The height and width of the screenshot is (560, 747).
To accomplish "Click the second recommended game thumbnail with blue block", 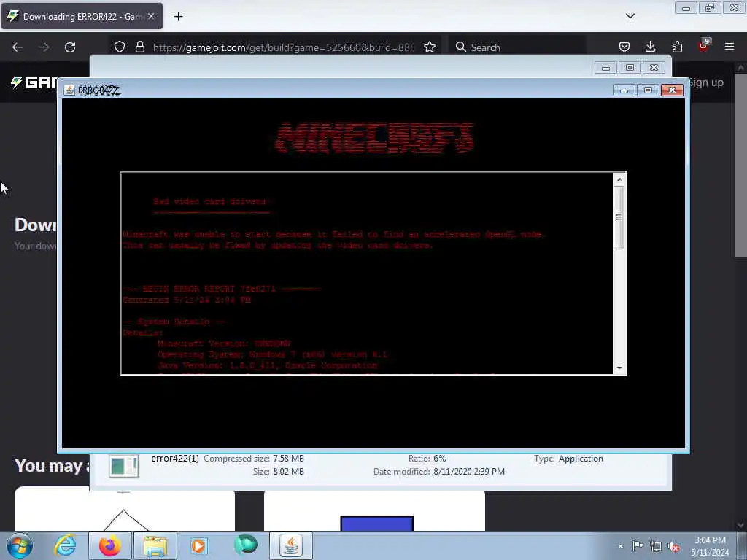I will (x=374, y=510).
